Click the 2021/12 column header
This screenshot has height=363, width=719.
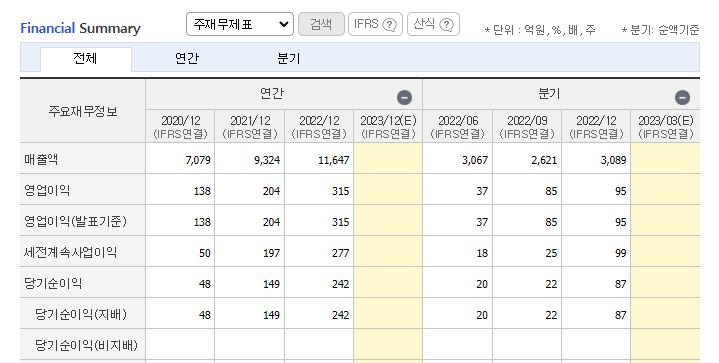pyautogui.click(x=250, y=126)
